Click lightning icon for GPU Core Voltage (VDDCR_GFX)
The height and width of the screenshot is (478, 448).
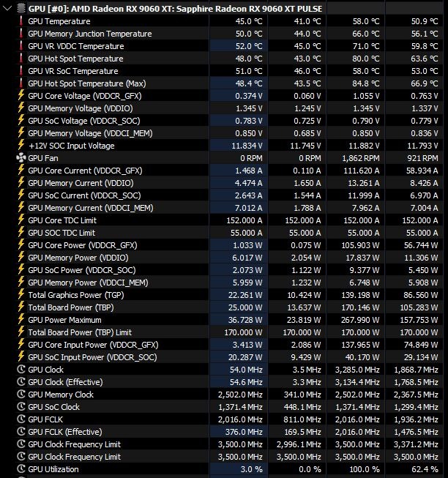[20, 96]
